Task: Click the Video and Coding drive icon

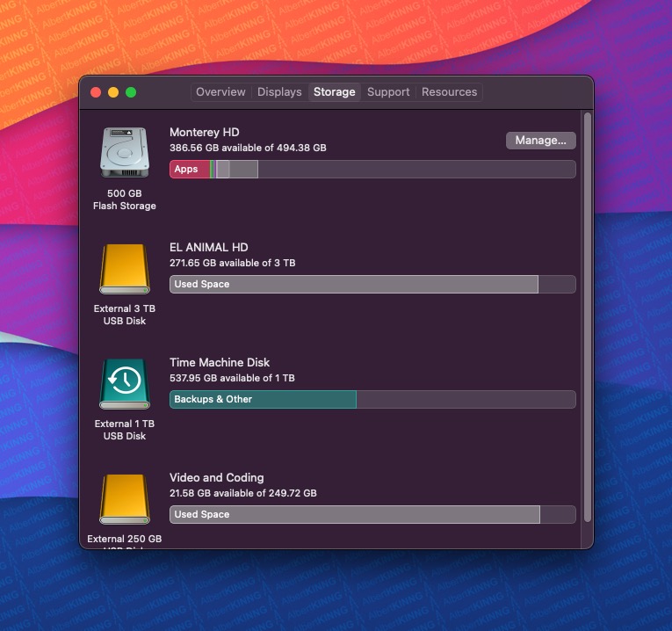Action: (124, 499)
